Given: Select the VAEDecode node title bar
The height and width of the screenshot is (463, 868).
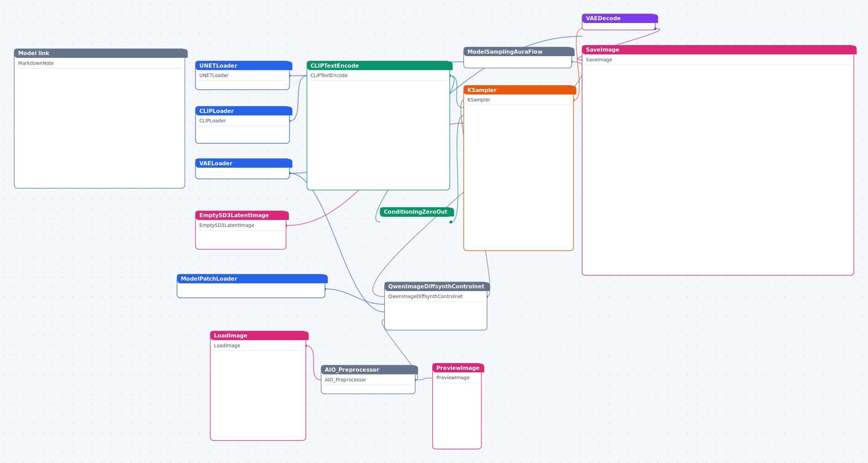Looking at the screenshot, I should [x=620, y=18].
